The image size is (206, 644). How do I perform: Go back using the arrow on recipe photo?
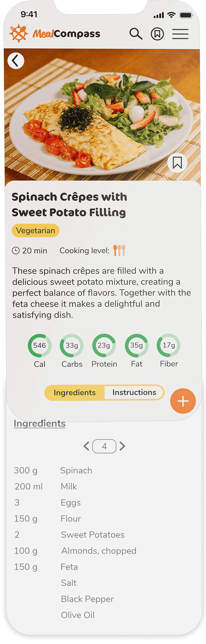[16, 60]
